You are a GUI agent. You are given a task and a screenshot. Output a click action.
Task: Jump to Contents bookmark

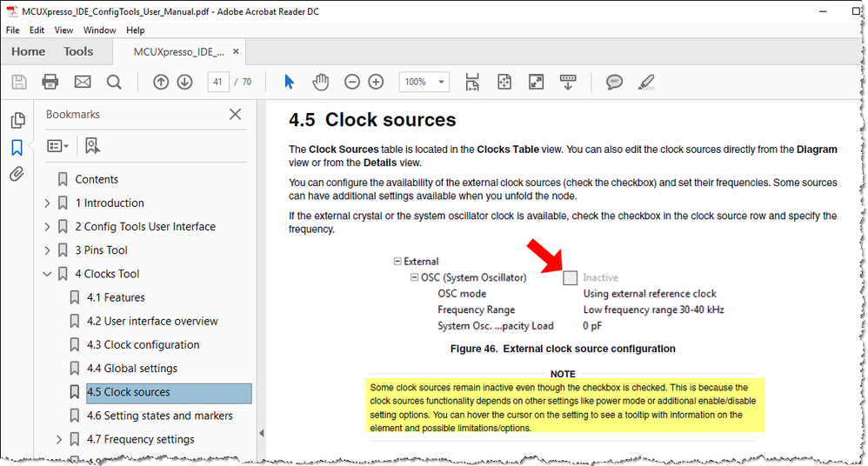97,179
